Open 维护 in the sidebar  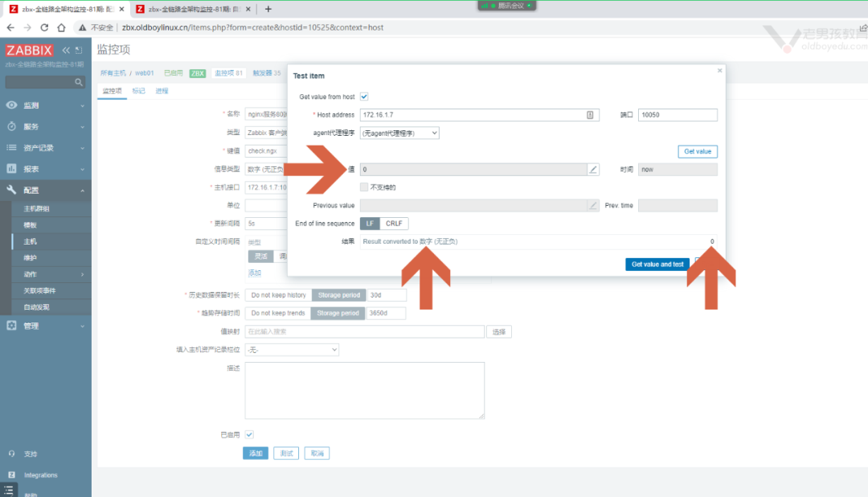30,257
